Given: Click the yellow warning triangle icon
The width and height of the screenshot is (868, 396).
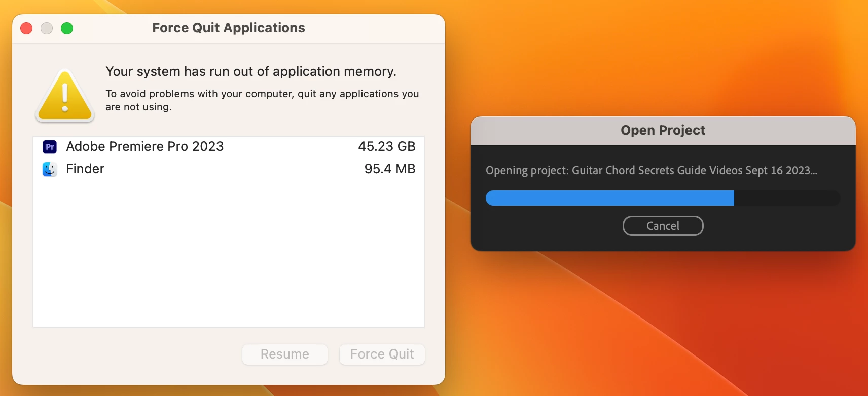Looking at the screenshot, I should tap(65, 95).
